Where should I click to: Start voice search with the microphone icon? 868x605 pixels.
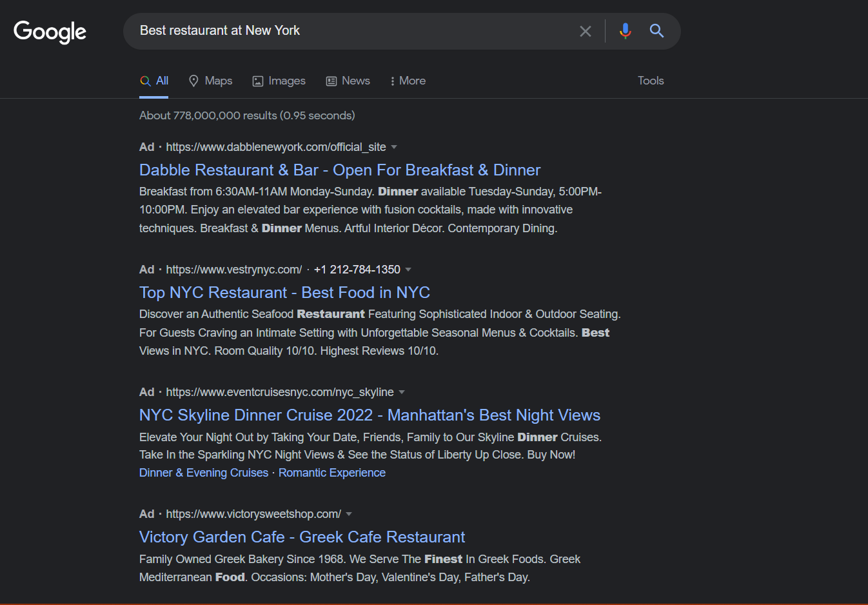click(x=625, y=31)
